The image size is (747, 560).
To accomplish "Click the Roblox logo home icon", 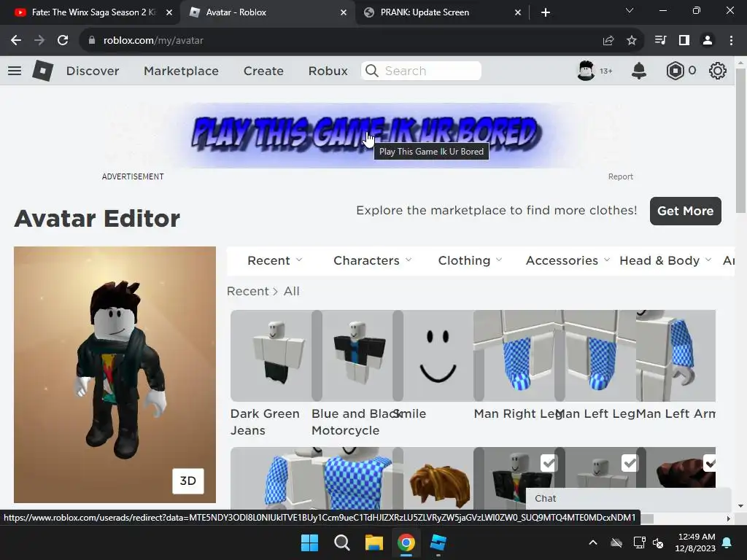I will [x=43, y=71].
